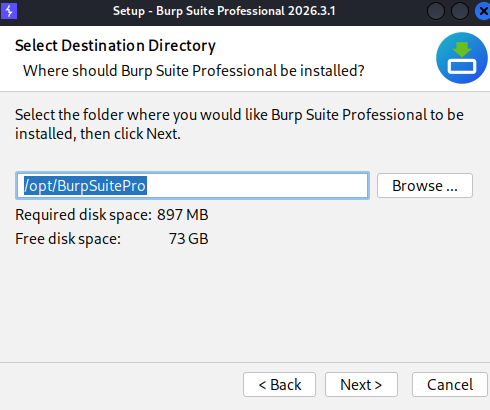This screenshot has width=490, height=410.
Task: Click the 897 MB value
Action: click(183, 215)
